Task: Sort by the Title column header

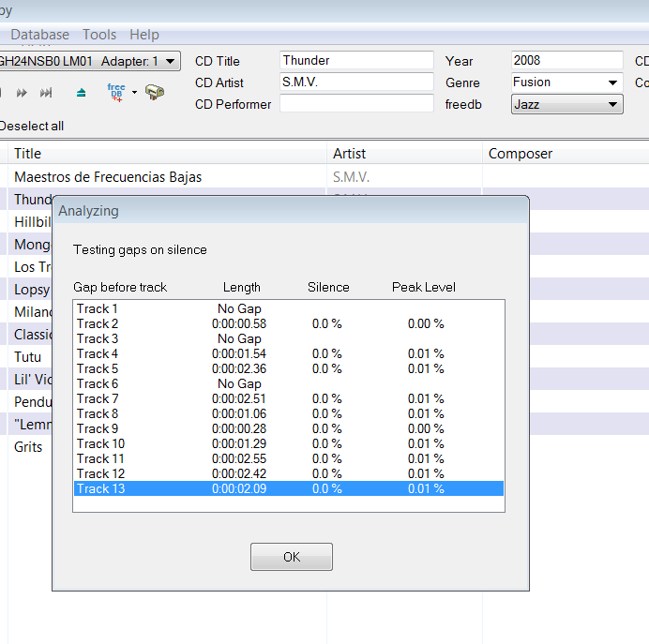Action: [167, 154]
